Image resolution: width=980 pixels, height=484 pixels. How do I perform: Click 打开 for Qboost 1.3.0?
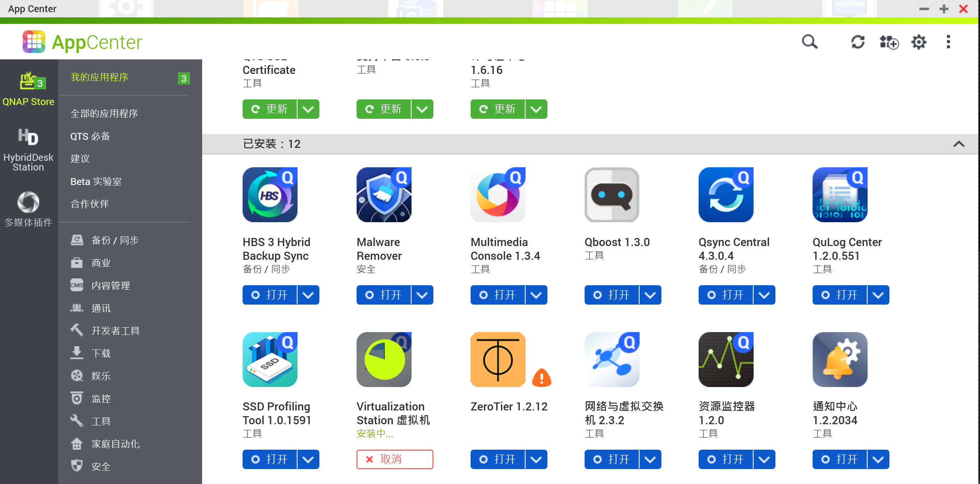click(612, 295)
